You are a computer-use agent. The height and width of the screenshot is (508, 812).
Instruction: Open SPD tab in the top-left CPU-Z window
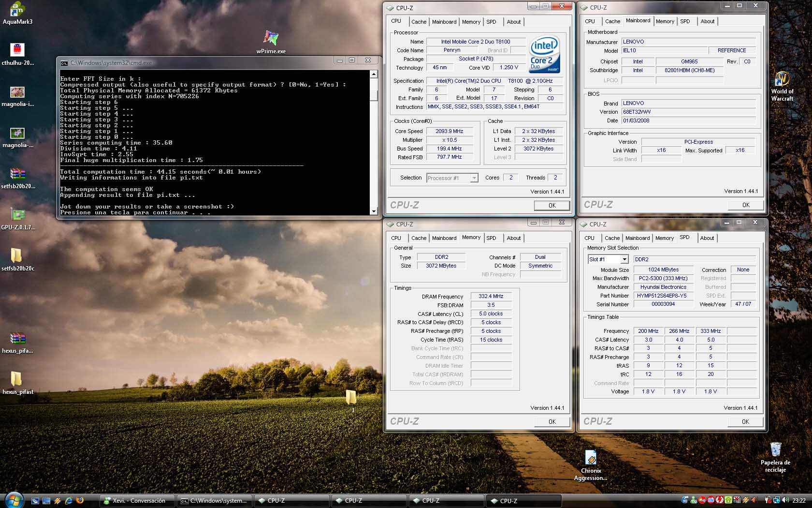(x=491, y=22)
